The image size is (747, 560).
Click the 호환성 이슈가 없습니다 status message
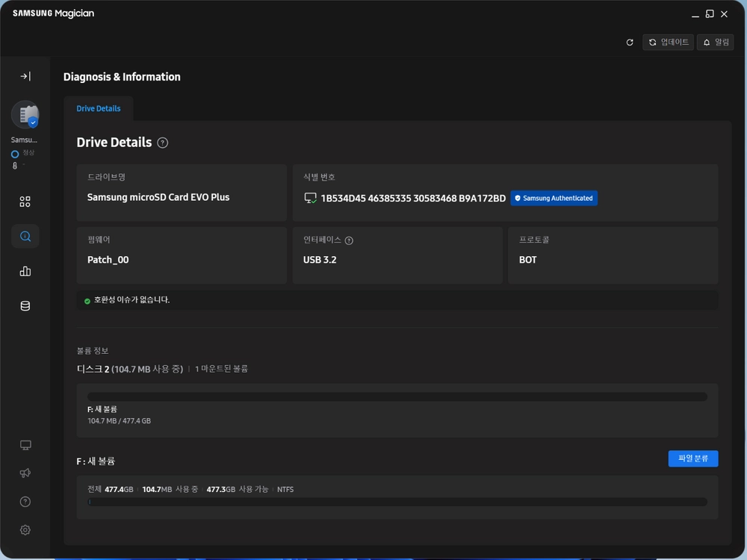point(131,300)
